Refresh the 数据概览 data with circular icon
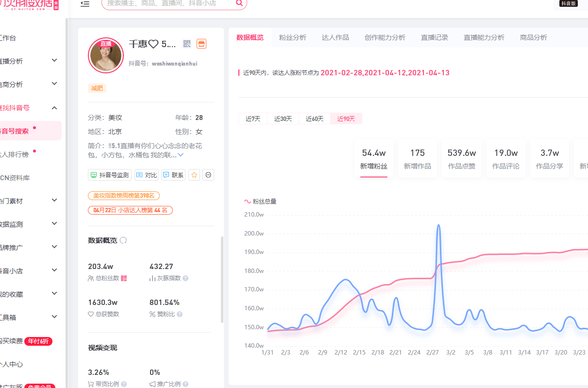The width and height of the screenshot is (588, 388). tap(123, 240)
